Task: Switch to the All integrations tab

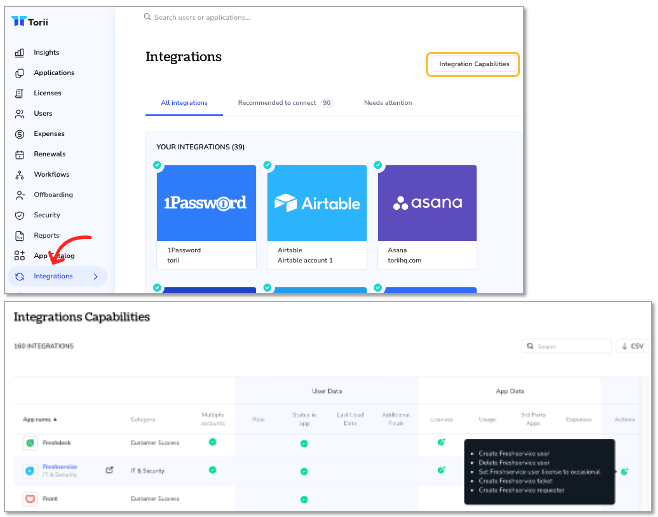Action: coord(184,103)
